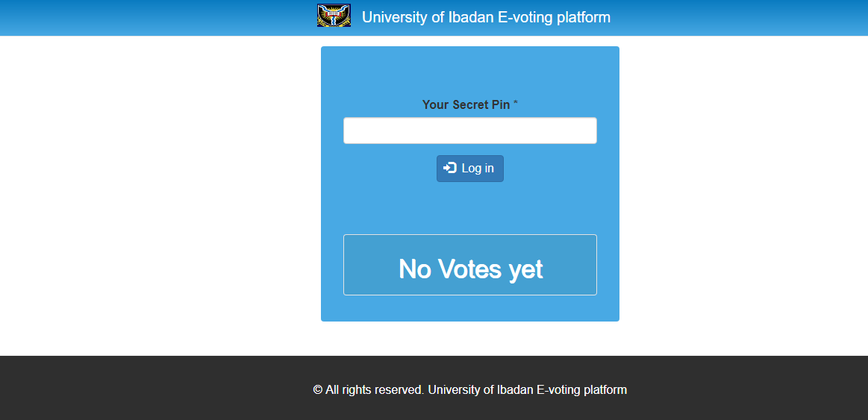The image size is (868, 420).
Task: Click the "All rights reserved" footer text
Action: [375, 389]
